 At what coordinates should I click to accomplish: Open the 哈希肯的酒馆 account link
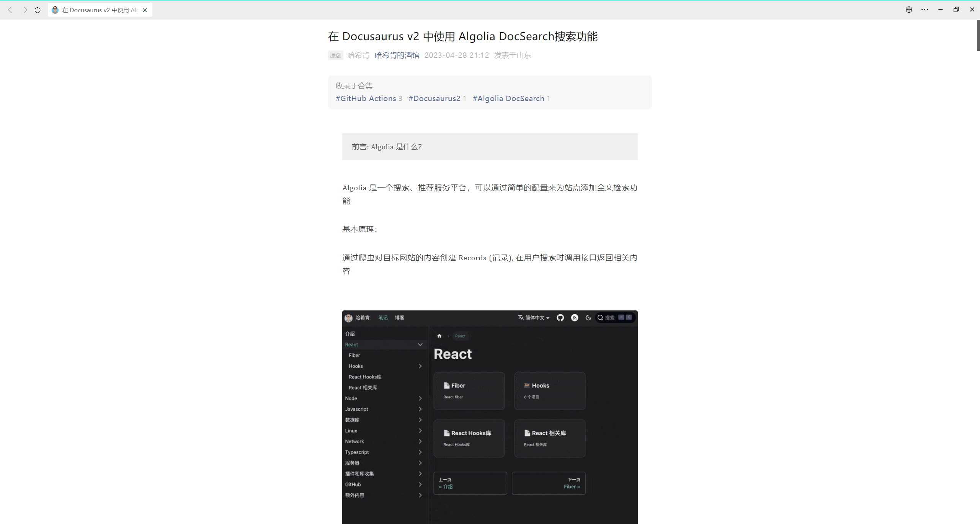(x=397, y=55)
